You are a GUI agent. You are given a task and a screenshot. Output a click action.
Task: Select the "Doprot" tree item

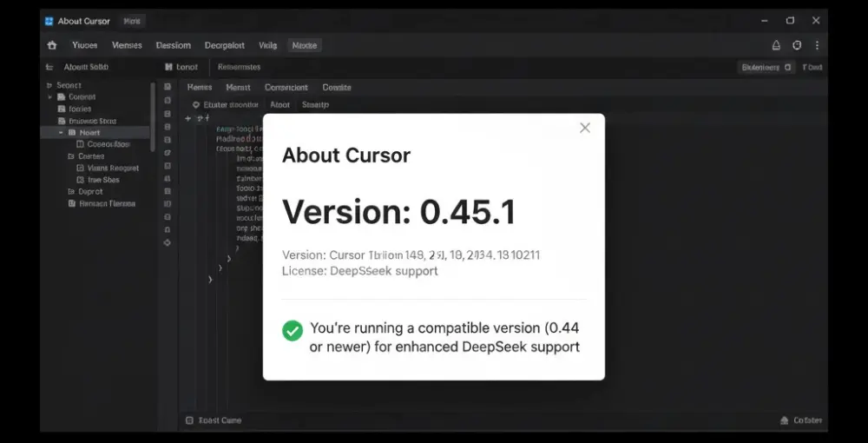pyautogui.click(x=90, y=192)
